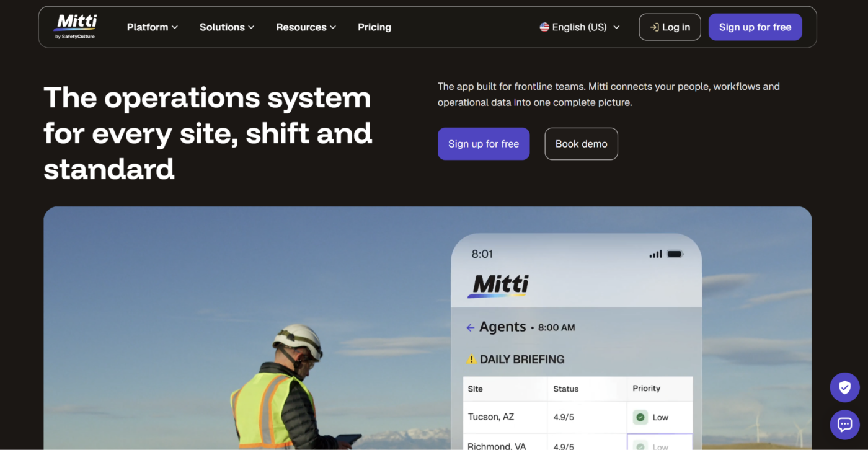868x450 pixels.
Task: Click the green check icon for Tucson
Action: tap(640, 417)
